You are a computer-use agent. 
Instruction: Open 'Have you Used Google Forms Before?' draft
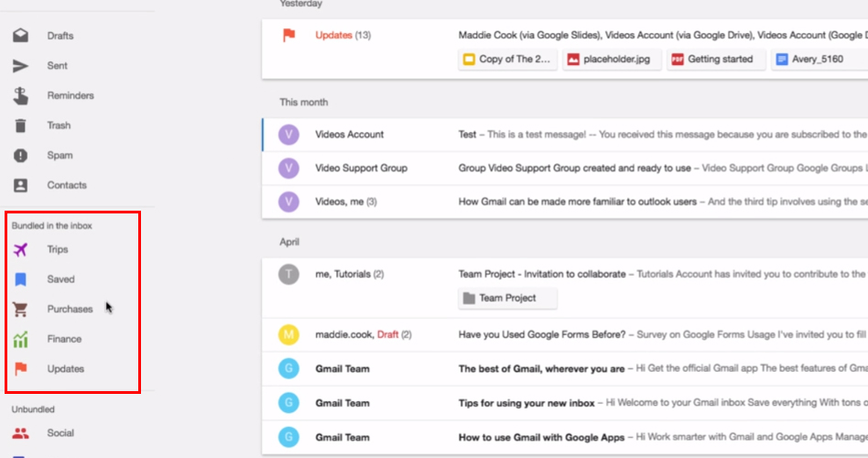[x=565, y=334]
